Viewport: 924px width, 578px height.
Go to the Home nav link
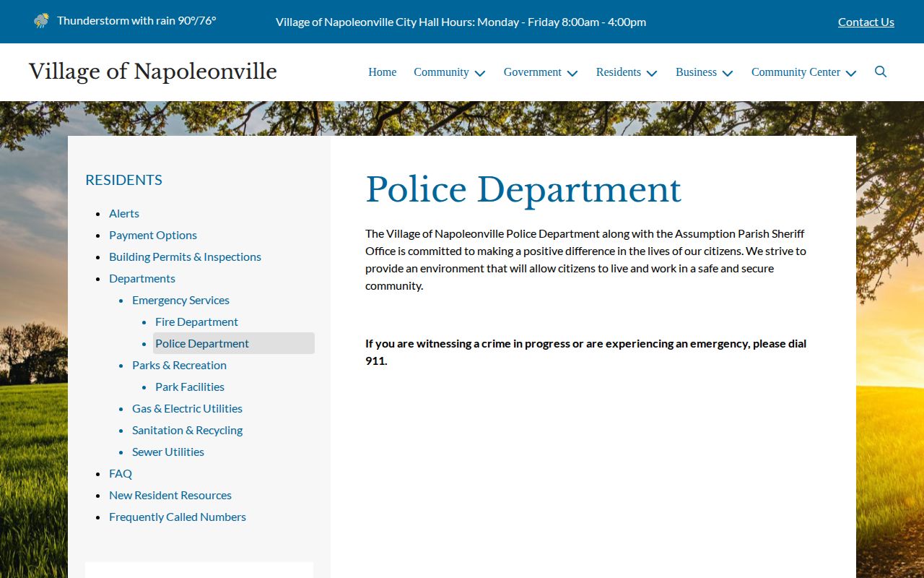[x=382, y=72]
